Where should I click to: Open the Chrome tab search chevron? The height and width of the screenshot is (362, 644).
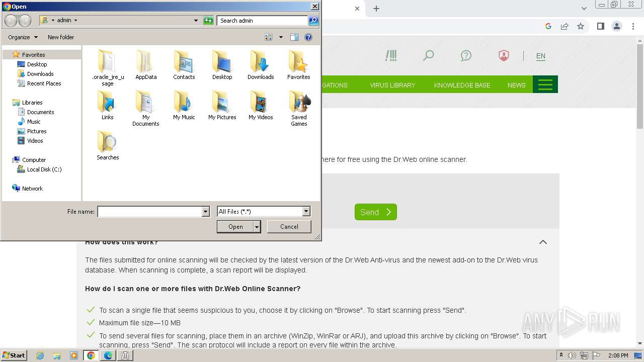(x=584, y=9)
